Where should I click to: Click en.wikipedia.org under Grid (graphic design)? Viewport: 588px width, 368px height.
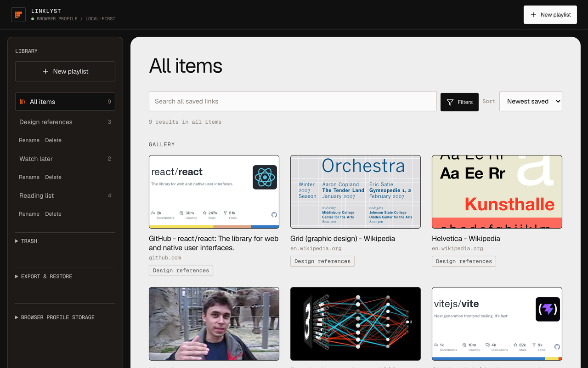(316, 248)
